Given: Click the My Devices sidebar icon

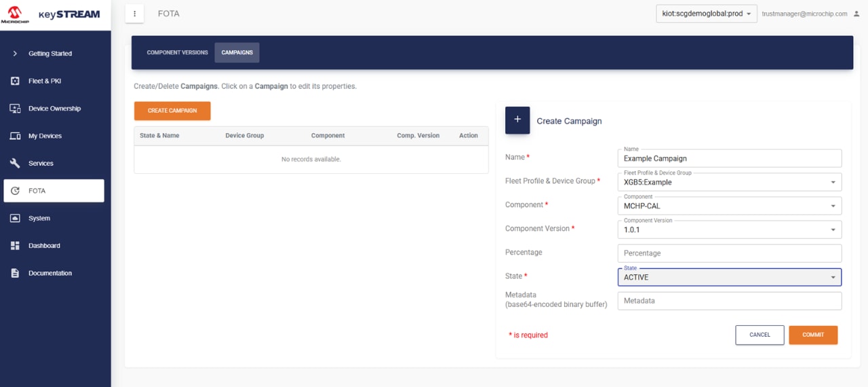Looking at the screenshot, I should coord(15,136).
